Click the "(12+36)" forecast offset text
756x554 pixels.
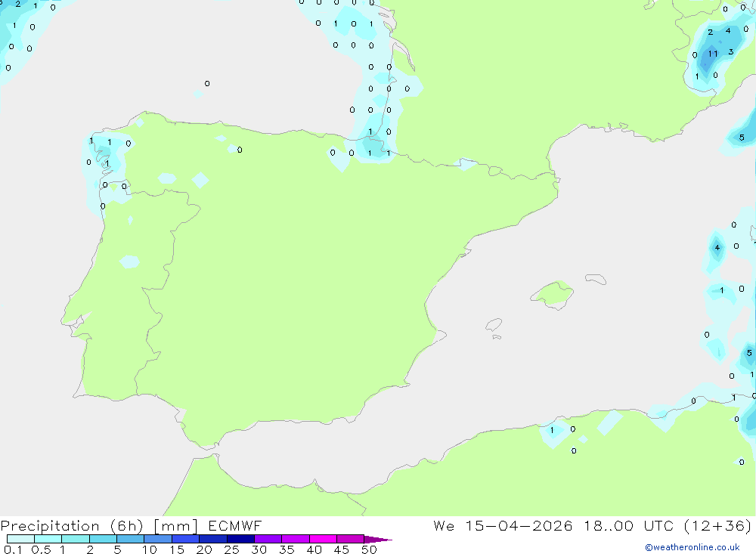pos(717,525)
